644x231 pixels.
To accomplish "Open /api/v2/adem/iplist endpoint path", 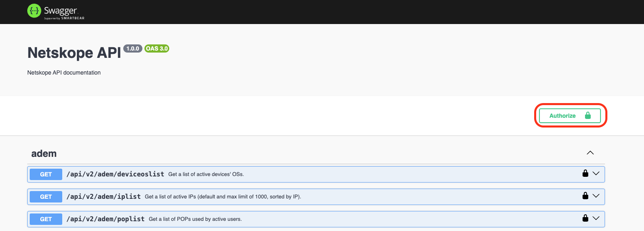I will pos(103,196).
